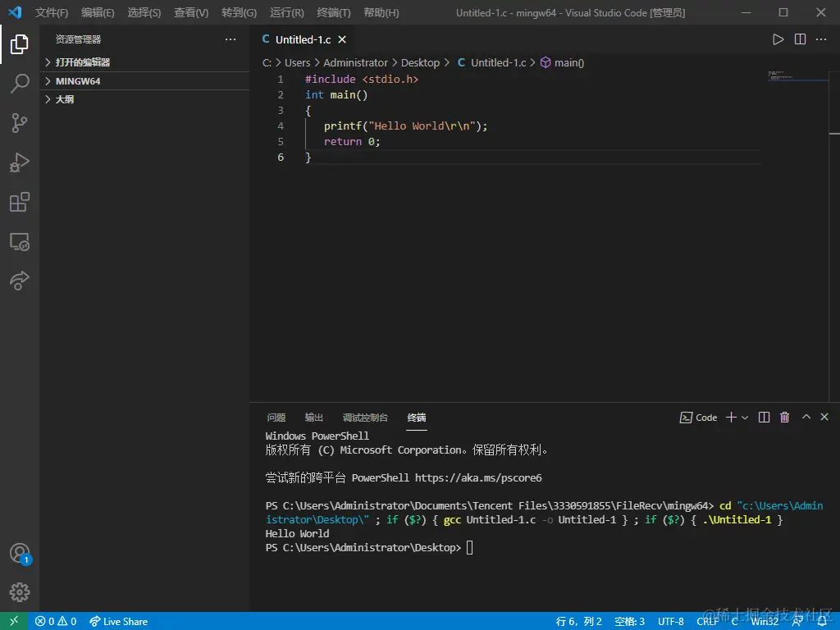
Task: Run code with the play button
Action: click(778, 39)
